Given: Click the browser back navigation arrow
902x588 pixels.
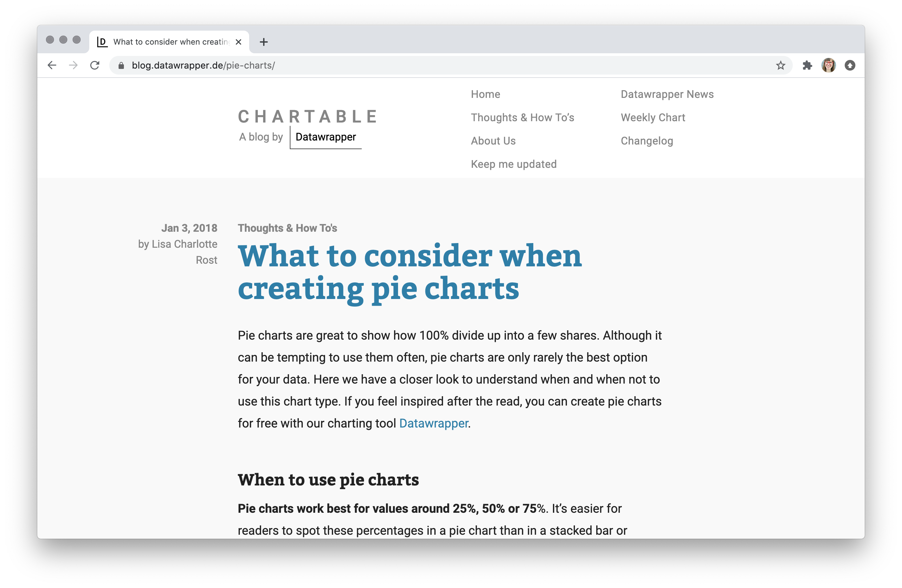Looking at the screenshot, I should [51, 64].
